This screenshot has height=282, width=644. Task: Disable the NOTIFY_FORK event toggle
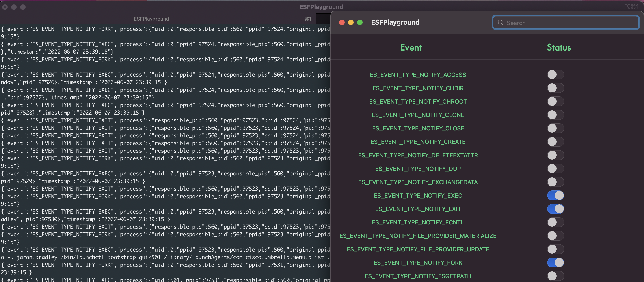click(555, 263)
